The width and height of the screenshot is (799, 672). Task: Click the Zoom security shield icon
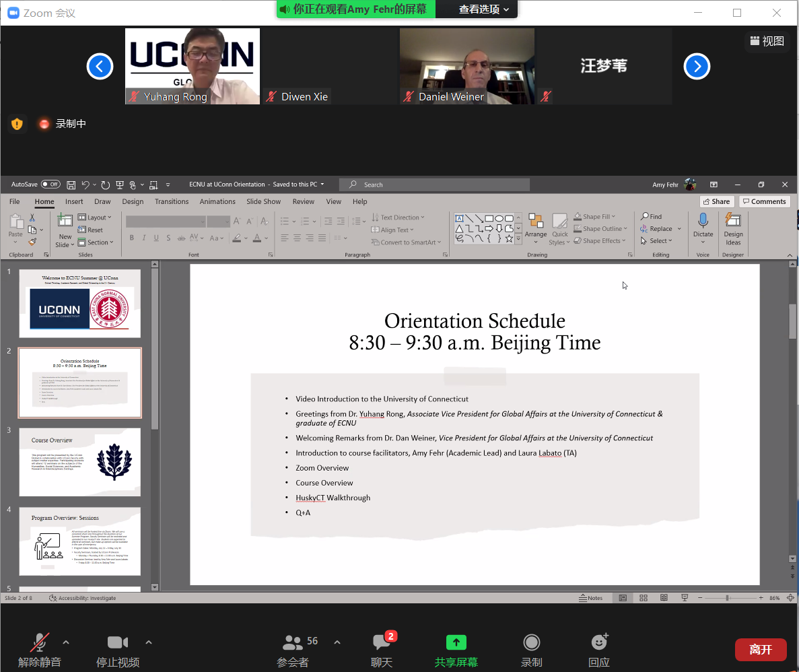(x=17, y=124)
